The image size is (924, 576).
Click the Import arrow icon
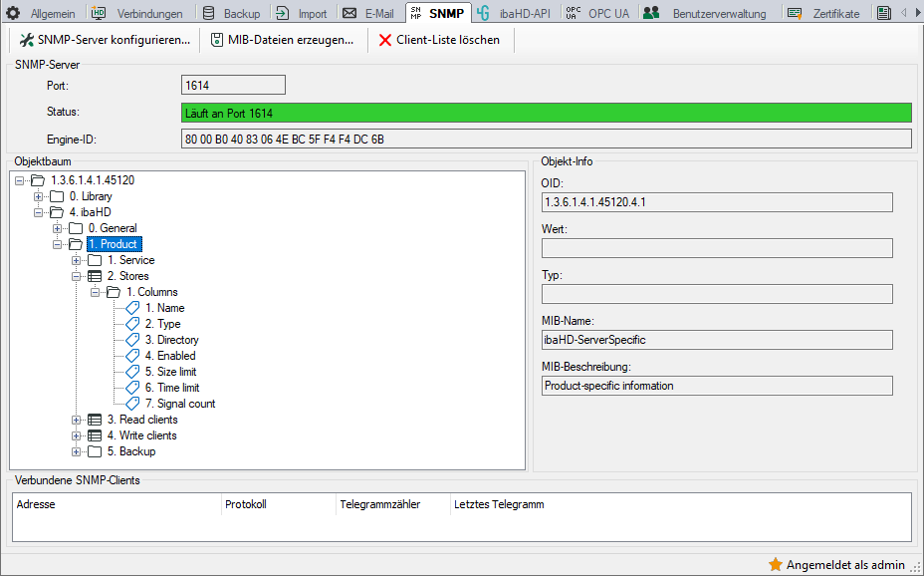283,13
